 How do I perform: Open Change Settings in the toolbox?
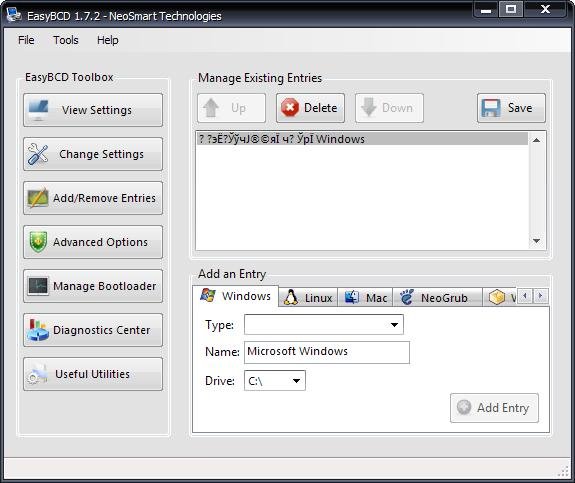point(93,154)
